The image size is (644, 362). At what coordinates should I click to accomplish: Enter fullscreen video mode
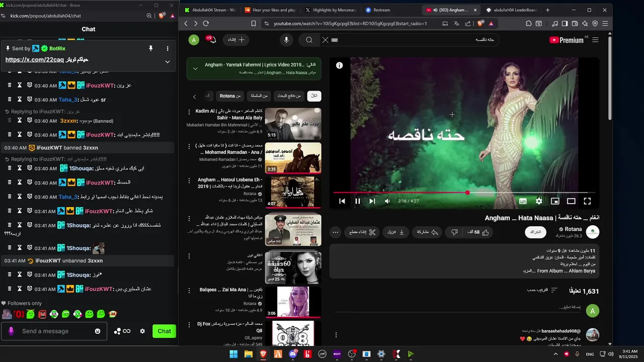pyautogui.click(x=587, y=201)
